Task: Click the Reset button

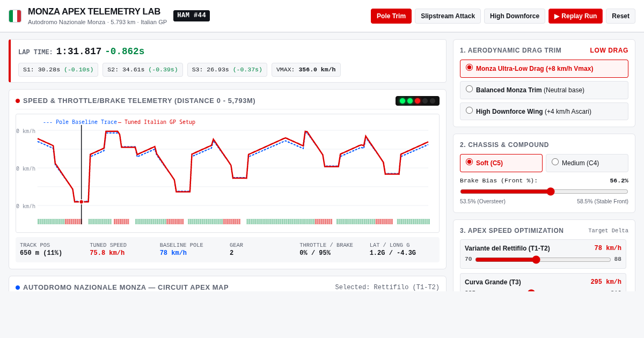Action: pyautogui.click(x=620, y=16)
